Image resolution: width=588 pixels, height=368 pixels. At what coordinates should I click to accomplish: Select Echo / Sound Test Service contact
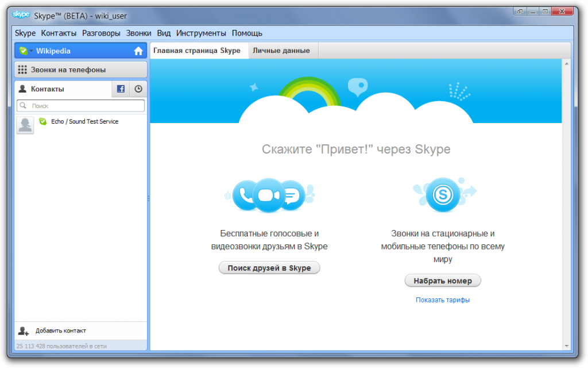click(84, 122)
